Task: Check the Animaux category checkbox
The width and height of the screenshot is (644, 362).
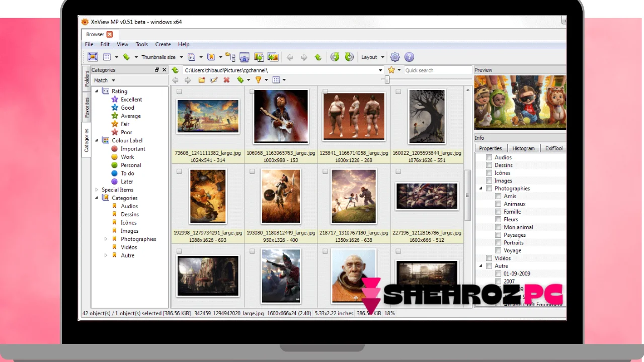Action: pyautogui.click(x=498, y=204)
